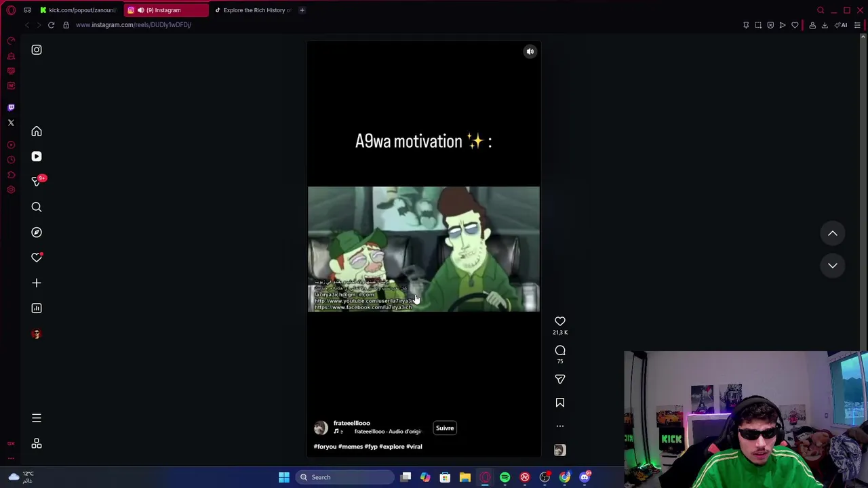
Task: Open the weather widget showing 12°C
Action: (x=20, y=477)
